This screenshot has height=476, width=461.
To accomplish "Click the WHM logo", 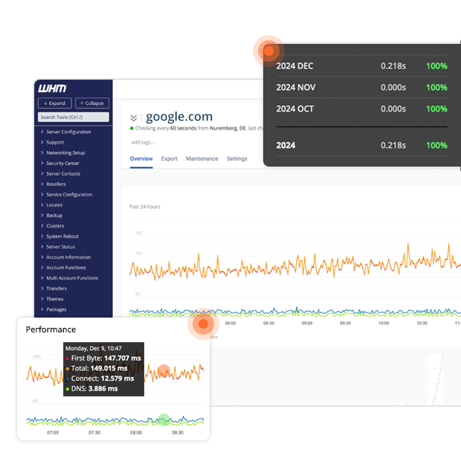I will click(x=52, y=89).
